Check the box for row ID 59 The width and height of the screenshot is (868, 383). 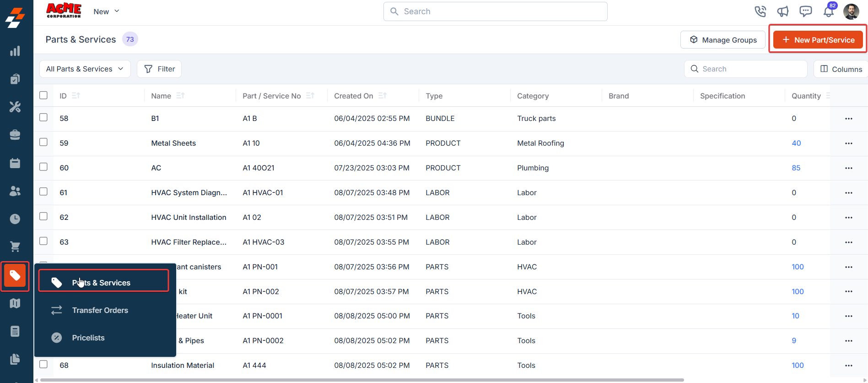(x=43, y=142)
